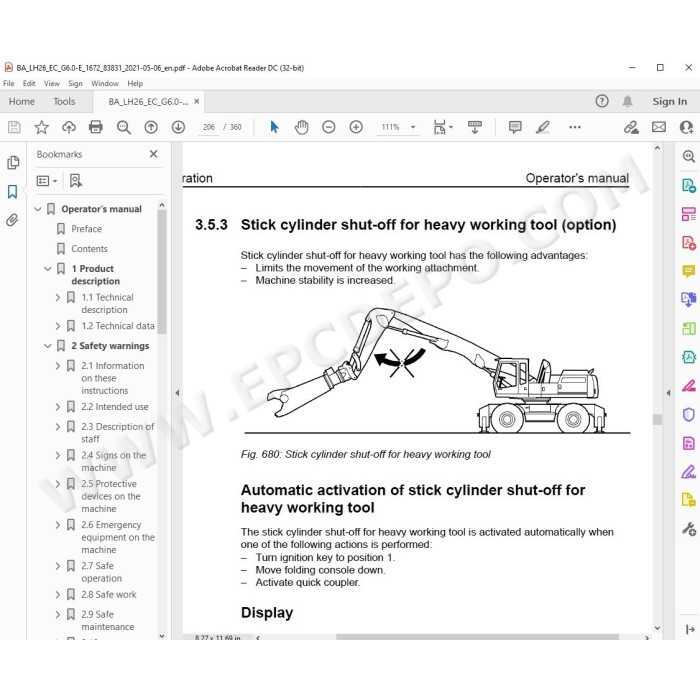Toggle the Bookmarks panel icon

(x=12, y=192)
